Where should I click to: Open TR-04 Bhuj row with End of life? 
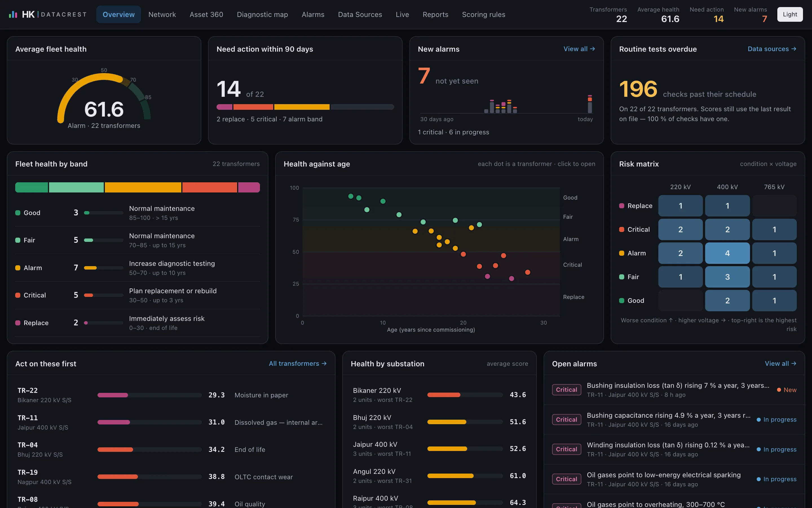(x=171, y=450)
